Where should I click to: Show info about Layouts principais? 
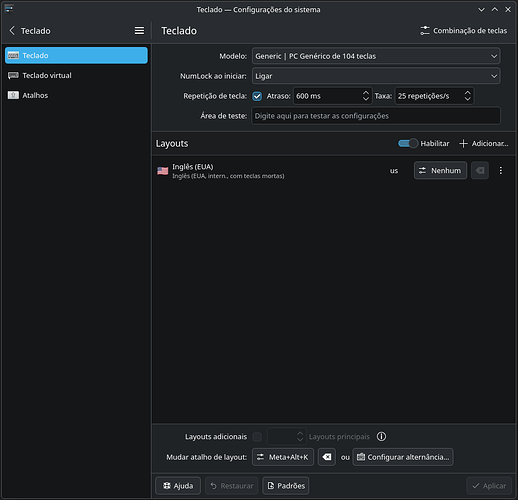(x=381, y=436)
